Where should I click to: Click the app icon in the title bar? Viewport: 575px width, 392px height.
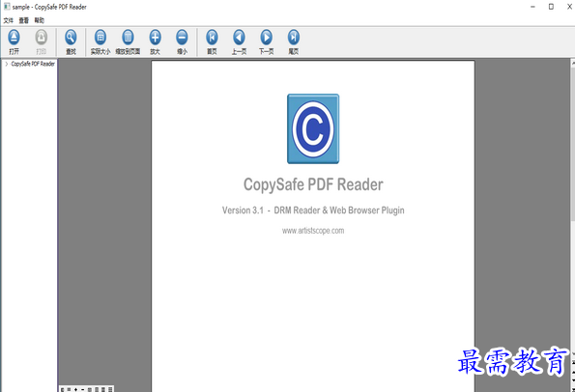click(x=7, y=7)
